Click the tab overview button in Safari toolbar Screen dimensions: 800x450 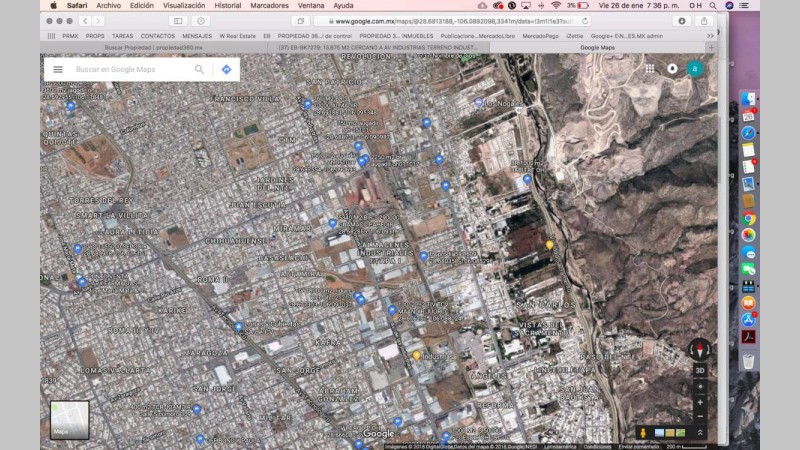pyautogui.click(x=301, y=21)
